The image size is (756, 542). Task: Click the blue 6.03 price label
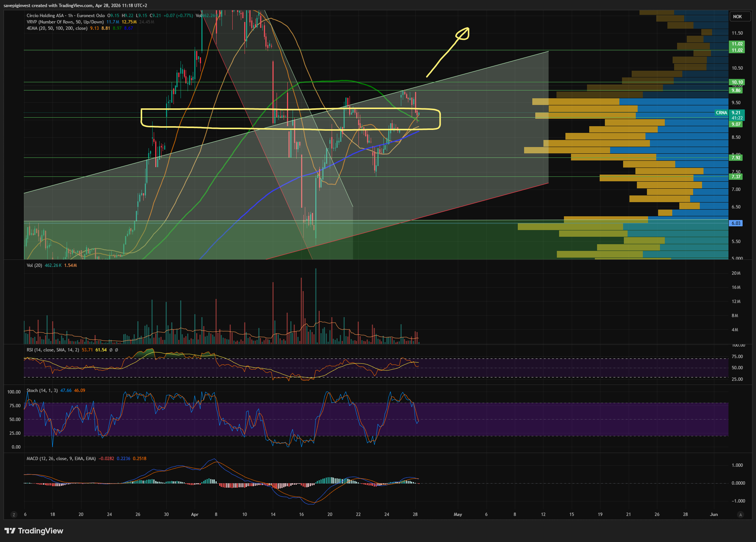pyautogui.click(x=736, y=223)
